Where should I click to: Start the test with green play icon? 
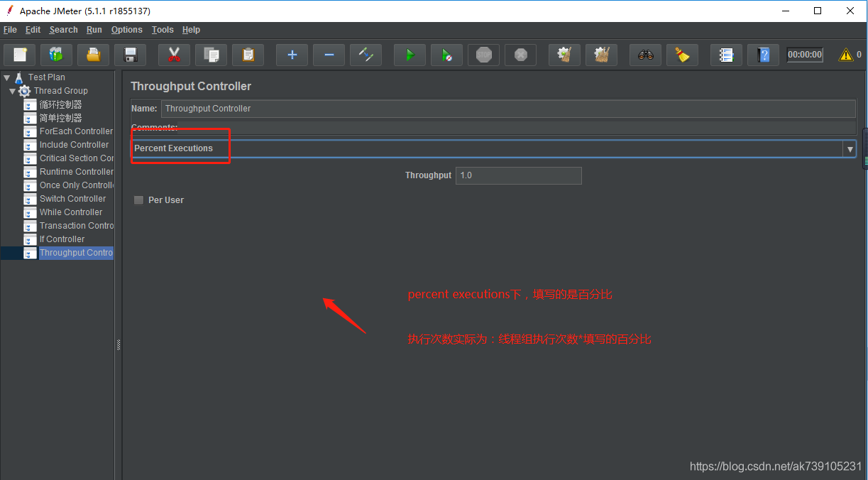click(x=410, y=55)
